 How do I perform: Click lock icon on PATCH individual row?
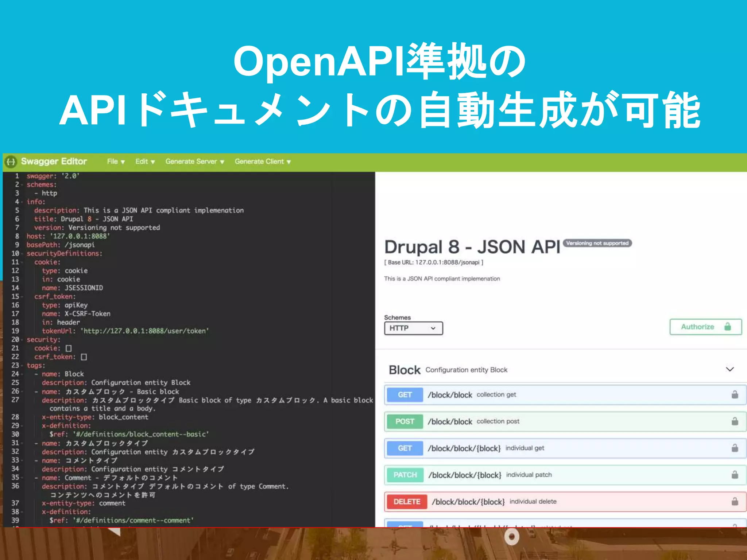point(735,474)
